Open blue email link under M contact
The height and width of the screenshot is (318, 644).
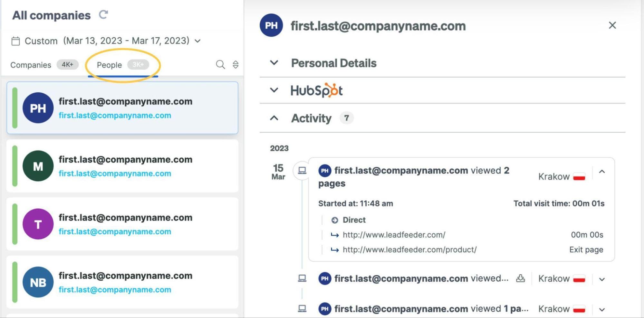(x=115, y=174)
